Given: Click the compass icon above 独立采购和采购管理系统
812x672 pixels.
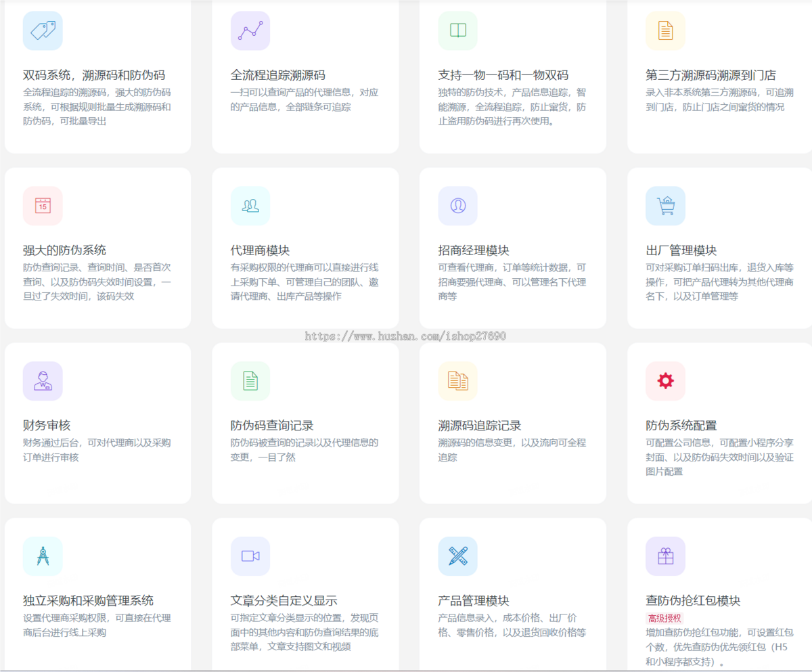Looking at the screenshot, I should click(x=43, y=556).
